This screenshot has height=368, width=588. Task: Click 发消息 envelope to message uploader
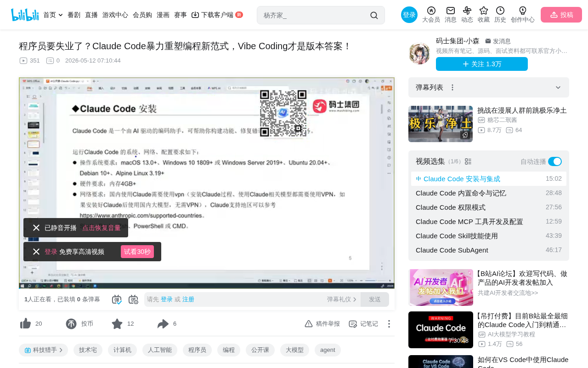click(498, 41)
